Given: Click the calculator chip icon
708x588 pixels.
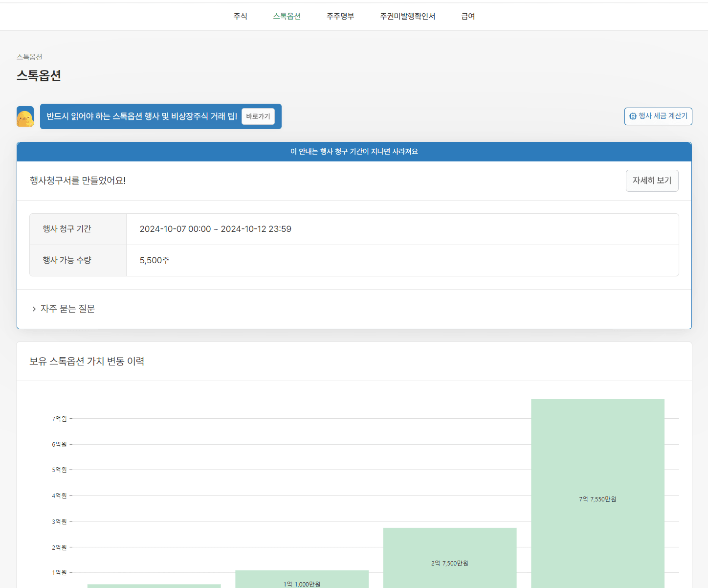Looking at the screenshot, I should 633,116.
